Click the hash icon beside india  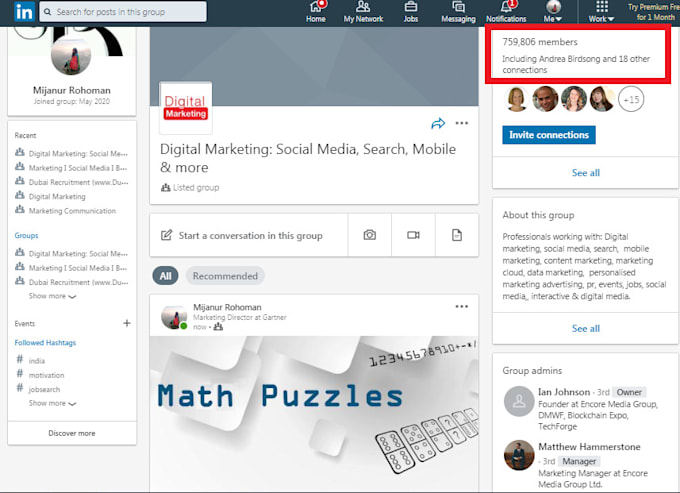click(20, 359)
